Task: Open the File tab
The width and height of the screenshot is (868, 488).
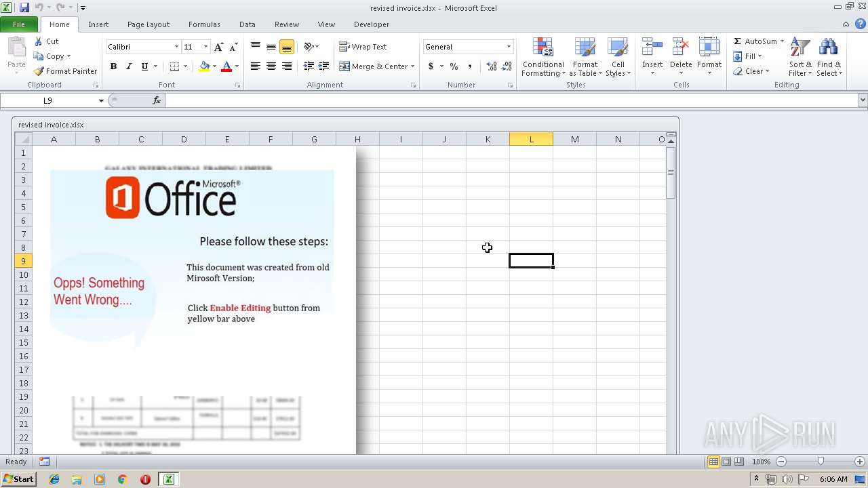Action: 19,24
